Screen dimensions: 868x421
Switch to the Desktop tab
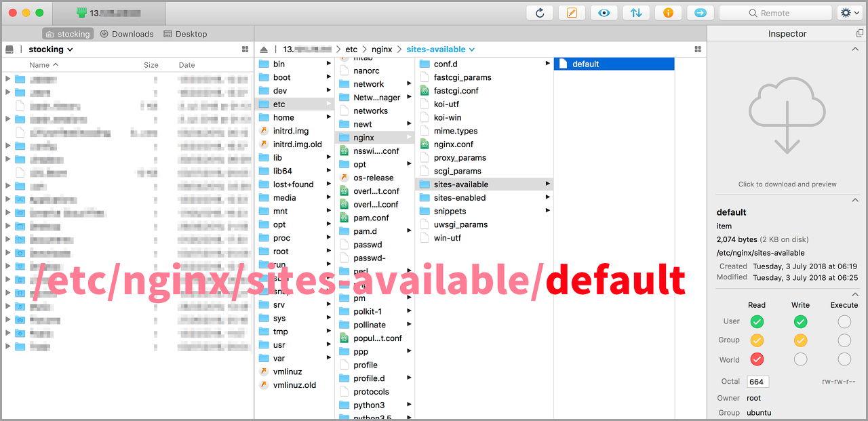[185, 34]
